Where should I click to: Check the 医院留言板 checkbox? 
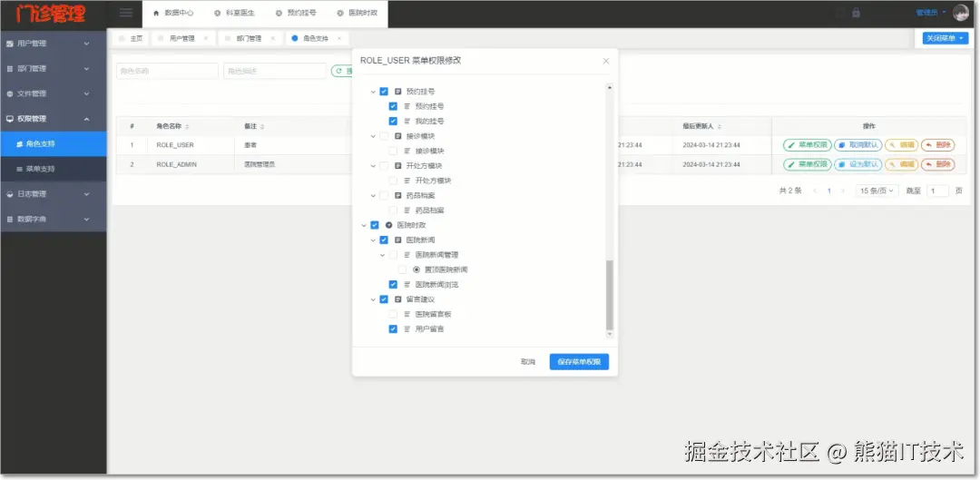point(393,314)
